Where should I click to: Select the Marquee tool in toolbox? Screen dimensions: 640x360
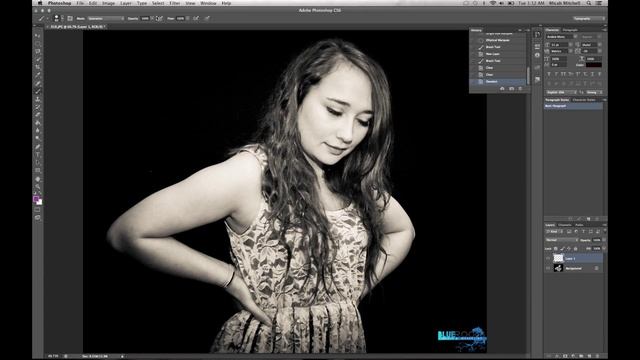pyautogui.click(x=38, y=44)
